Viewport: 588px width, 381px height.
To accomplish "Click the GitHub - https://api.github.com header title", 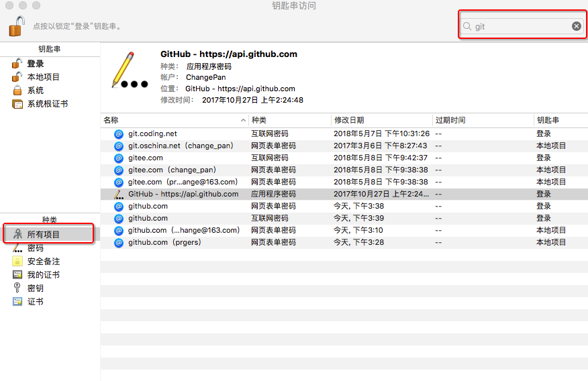I will pyautogui.click(x=229, y=54).
